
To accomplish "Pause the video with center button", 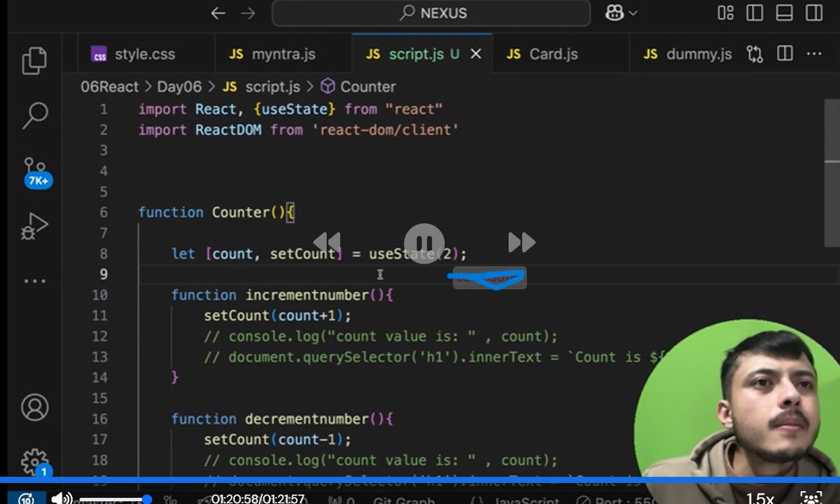I will [424, 242].
